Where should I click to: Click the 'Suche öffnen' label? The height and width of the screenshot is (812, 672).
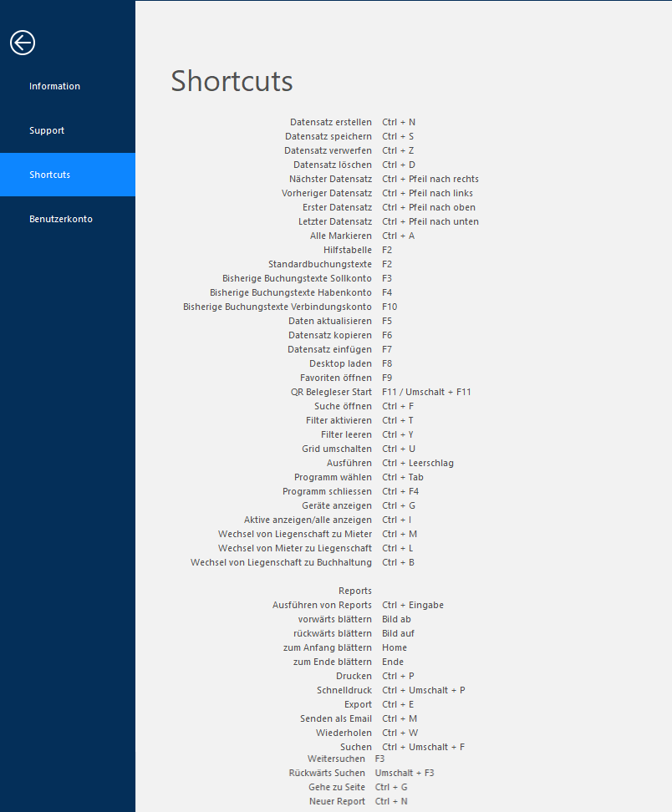pos(343,406)
